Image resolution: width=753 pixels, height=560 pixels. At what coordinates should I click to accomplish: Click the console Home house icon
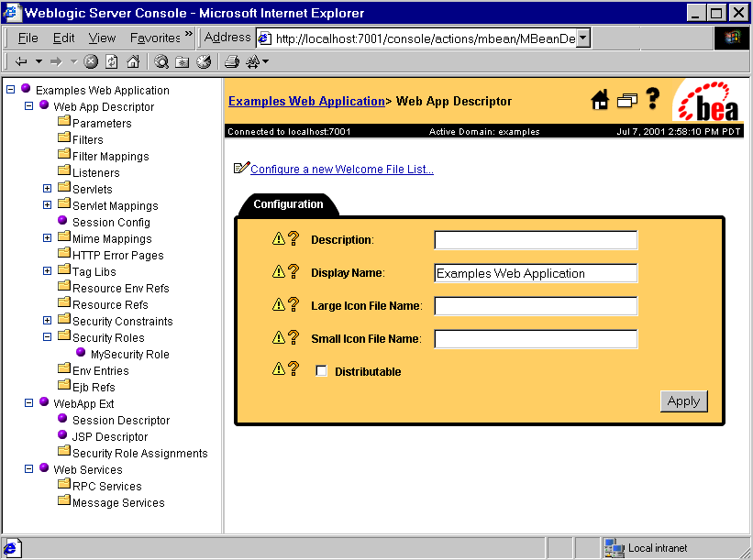pyautogui.click(x=600, y=100)
